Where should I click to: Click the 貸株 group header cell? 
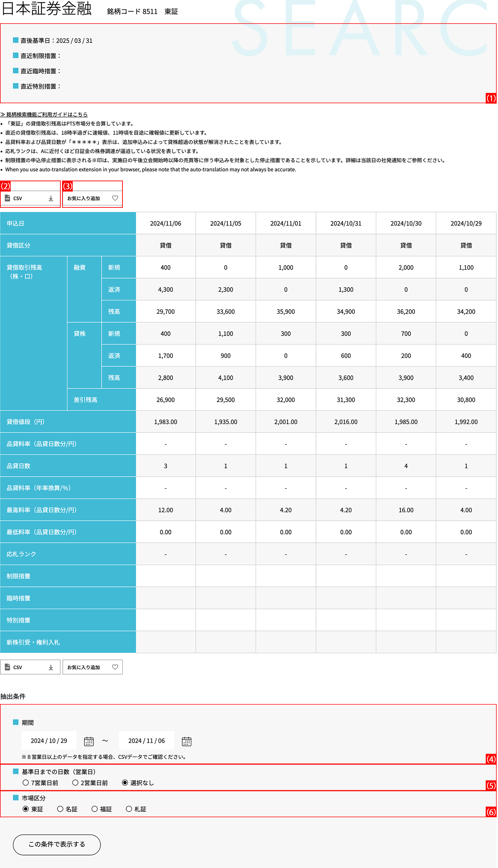click(x=84, y=355)
